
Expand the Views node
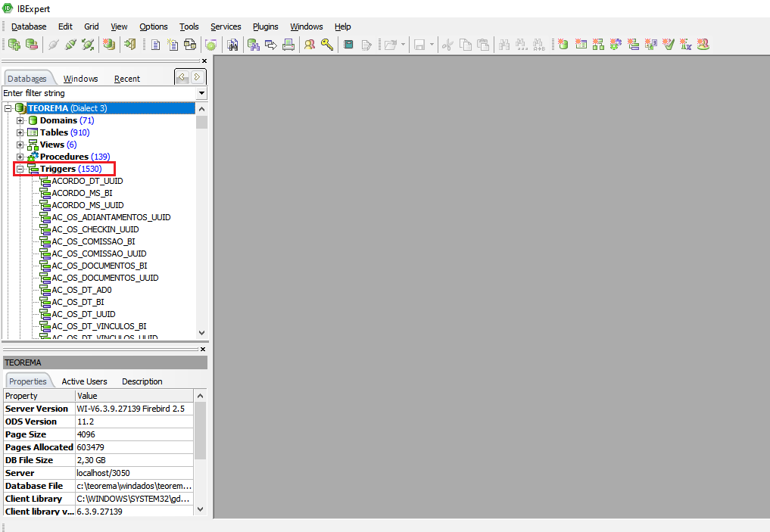[20, 145]
